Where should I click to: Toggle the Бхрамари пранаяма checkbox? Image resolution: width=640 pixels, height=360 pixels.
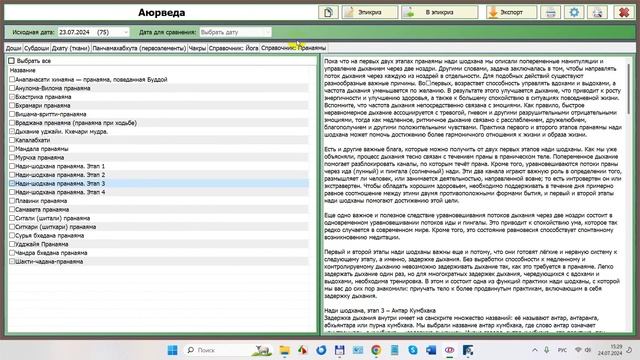(12, 105)
